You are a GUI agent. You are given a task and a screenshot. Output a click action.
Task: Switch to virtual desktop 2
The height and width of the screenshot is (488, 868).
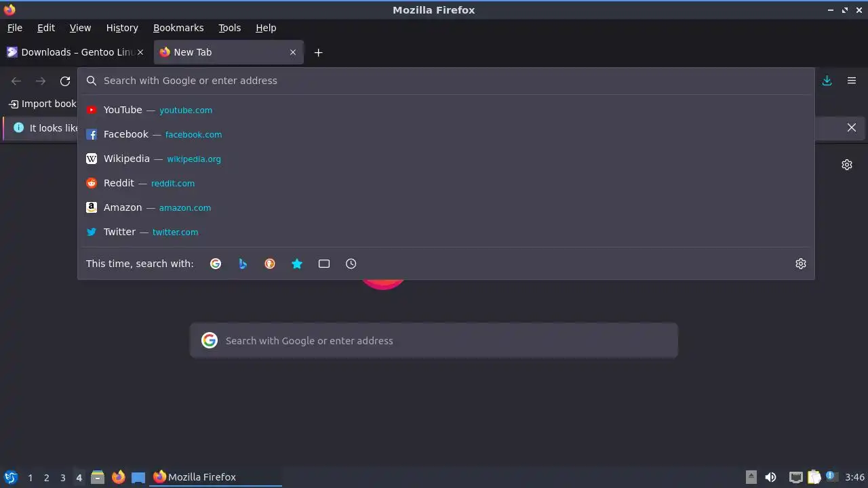pos(47,478)
